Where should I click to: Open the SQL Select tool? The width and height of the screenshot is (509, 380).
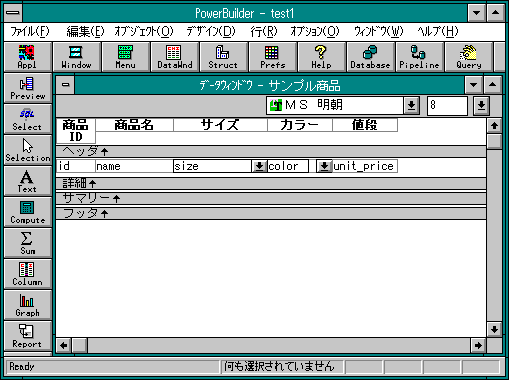tap(28, 119)
